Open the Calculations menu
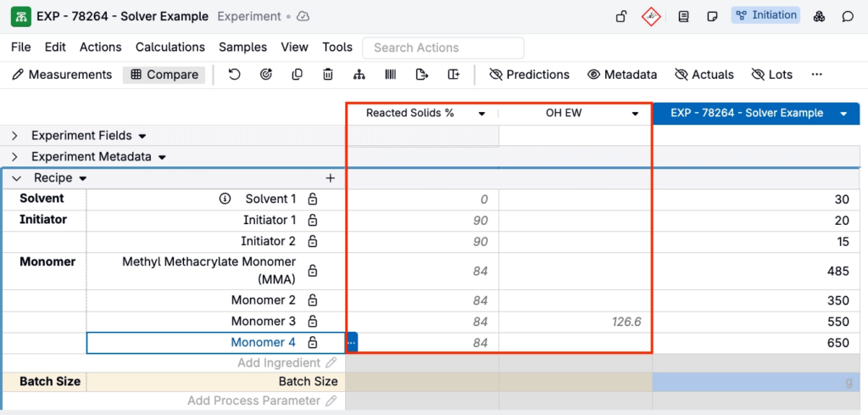The height and width of the screenshot is (415, 868). pos(170,48)
